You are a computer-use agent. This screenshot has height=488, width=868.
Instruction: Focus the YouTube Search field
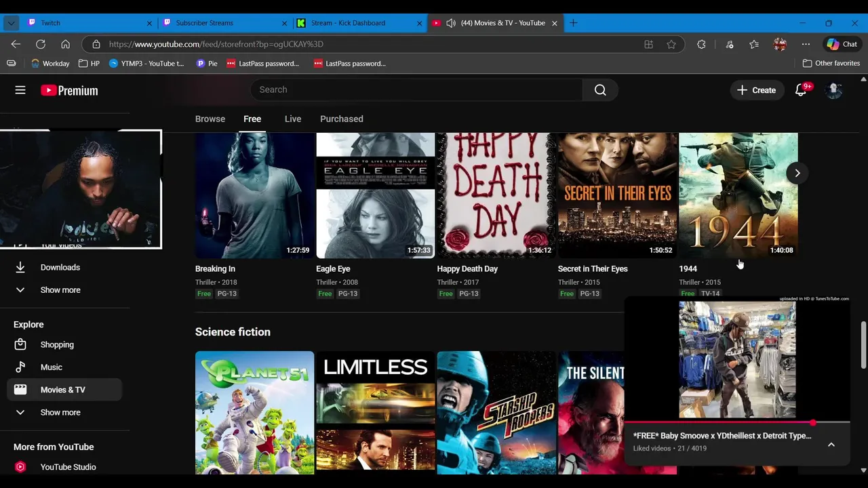click(x=416, y=89)
